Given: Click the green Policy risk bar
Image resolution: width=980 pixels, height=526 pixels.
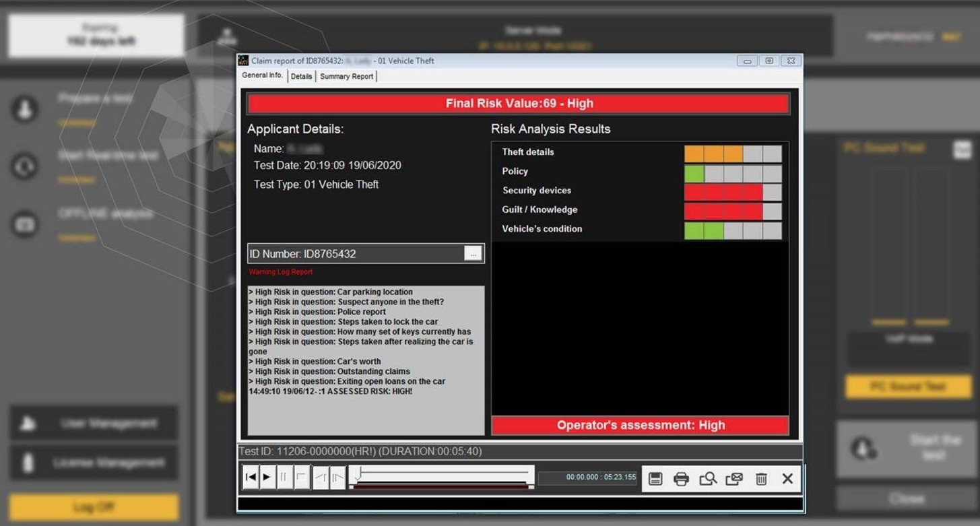Looking at the screenshot, I should click(x=694, y=173).
